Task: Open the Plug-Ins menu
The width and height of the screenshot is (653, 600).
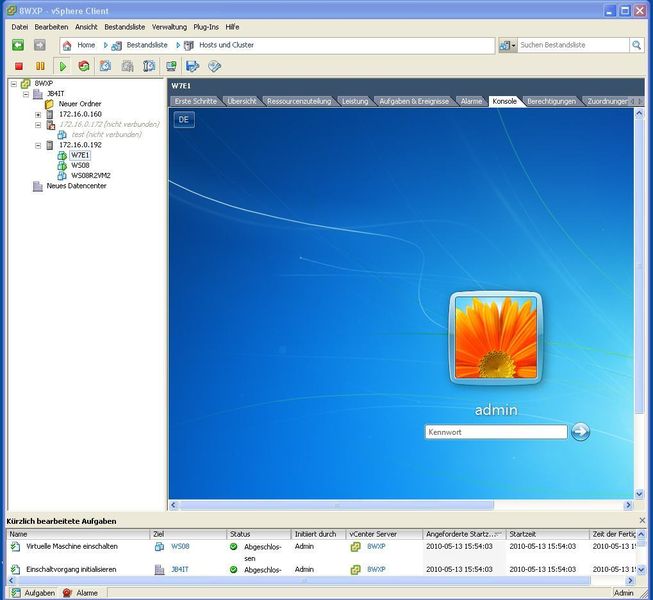Action: tap(206, 27)
